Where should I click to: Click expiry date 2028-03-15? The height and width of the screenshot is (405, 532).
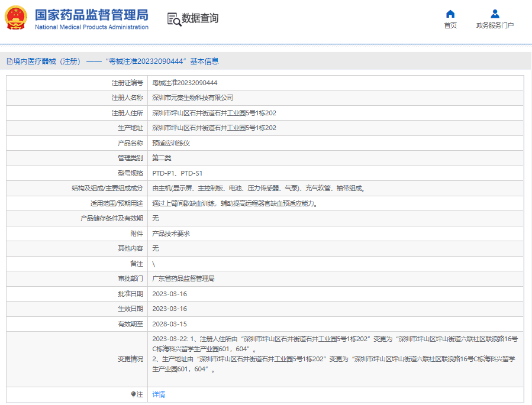click(169, 324)
